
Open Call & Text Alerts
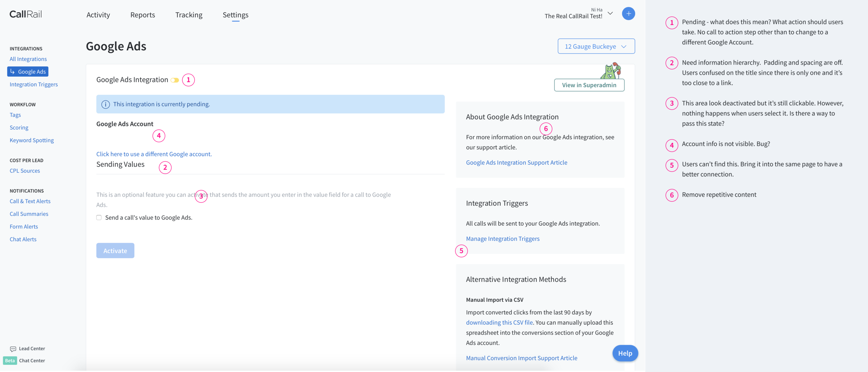pos(30,201)
